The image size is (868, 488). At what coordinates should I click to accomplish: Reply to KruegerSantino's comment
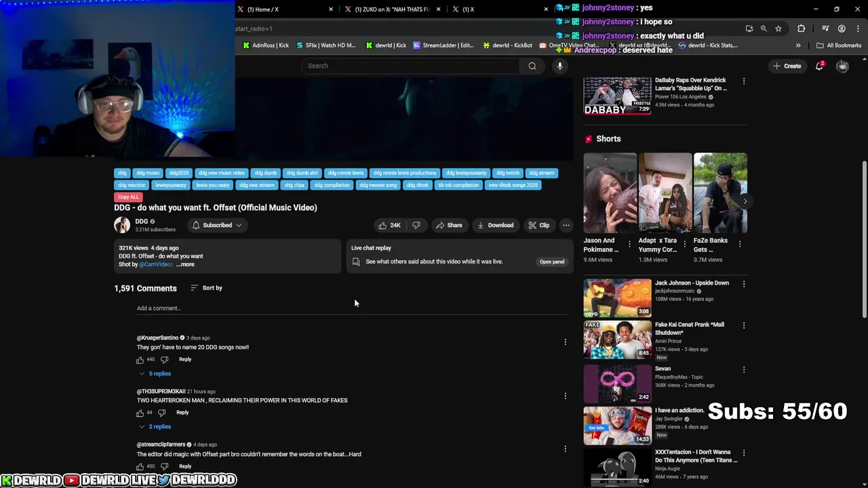coord(185,359)
